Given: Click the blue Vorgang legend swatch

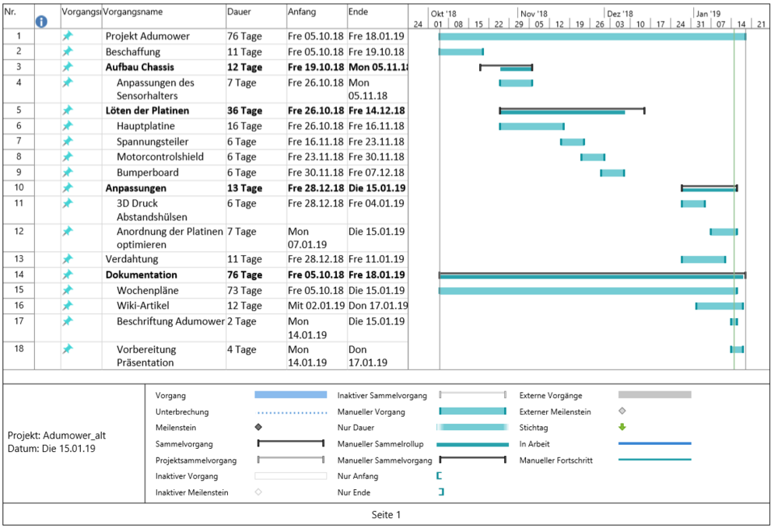Looking at the screenshot, I should [x=290, y=395].
